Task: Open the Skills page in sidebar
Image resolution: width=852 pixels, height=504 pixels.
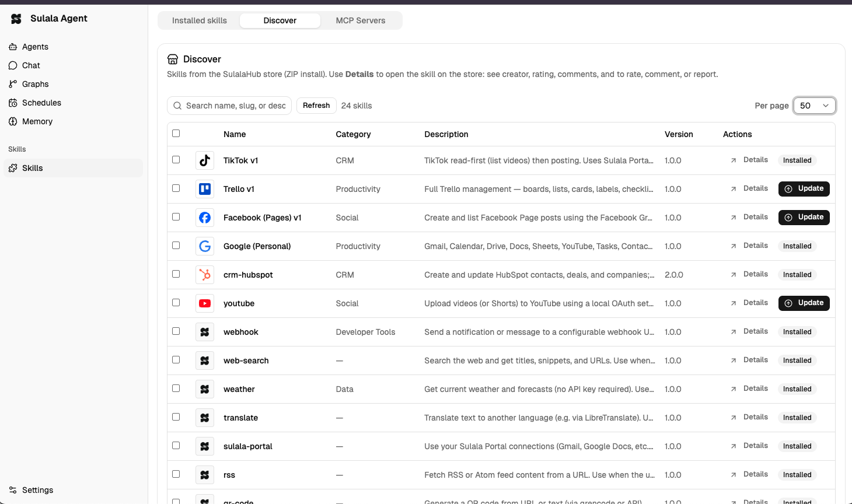Action: point(73,168)
